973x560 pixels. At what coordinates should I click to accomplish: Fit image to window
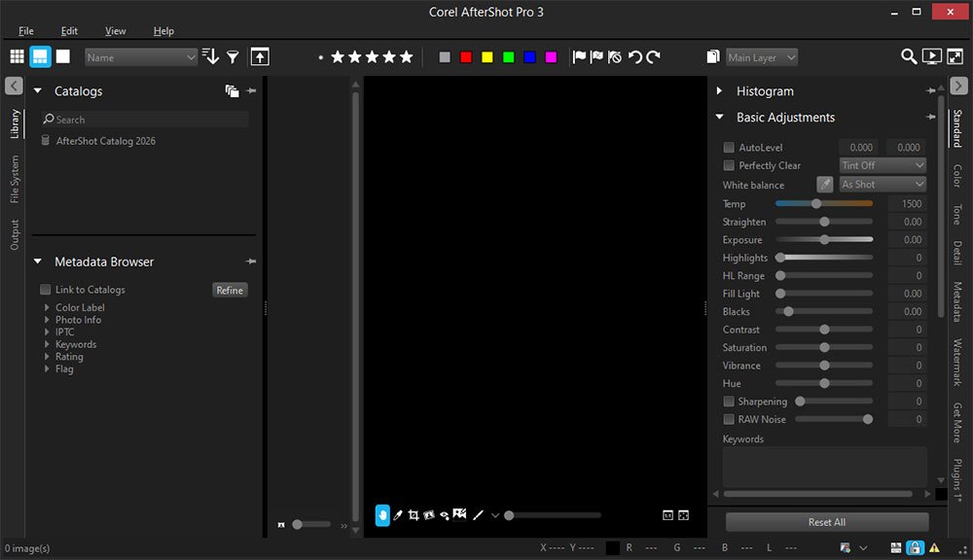(683, 515)
